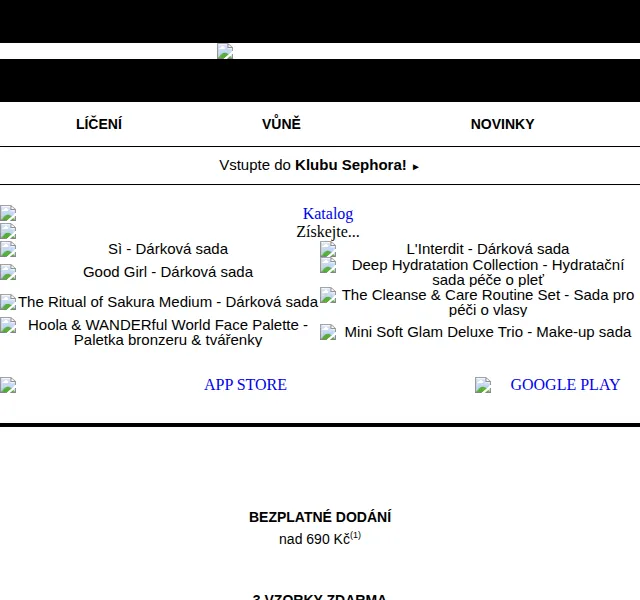
Task: Click the Vstupte do Klubu Sephora banner
Action: [x=320, y=165]
